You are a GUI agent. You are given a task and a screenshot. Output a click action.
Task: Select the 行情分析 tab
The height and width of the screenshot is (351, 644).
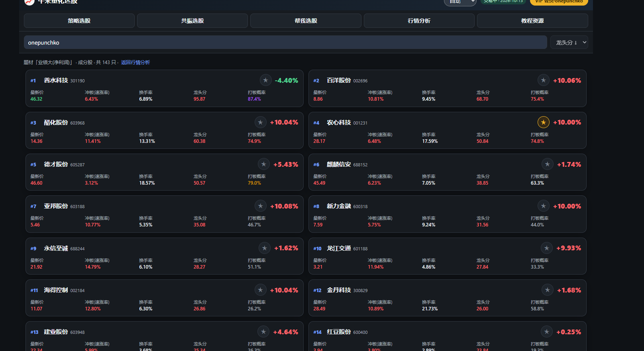point(419,21)
